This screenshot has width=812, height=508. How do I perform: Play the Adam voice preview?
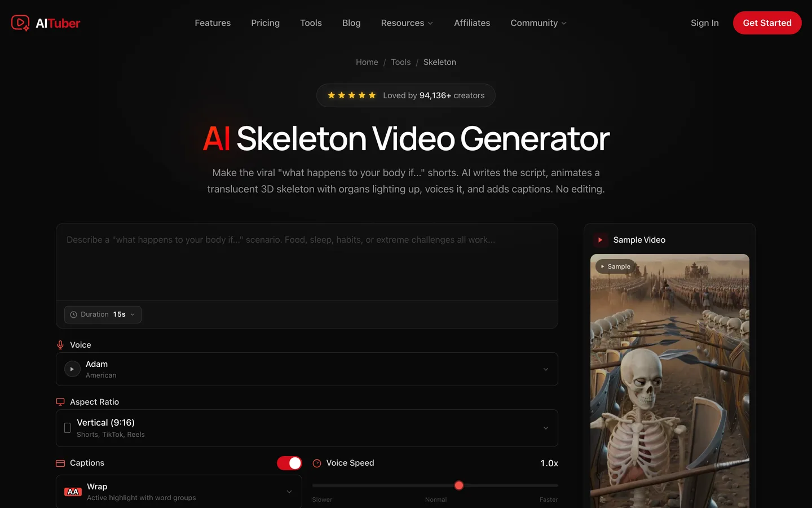click(x=72, y=369)
